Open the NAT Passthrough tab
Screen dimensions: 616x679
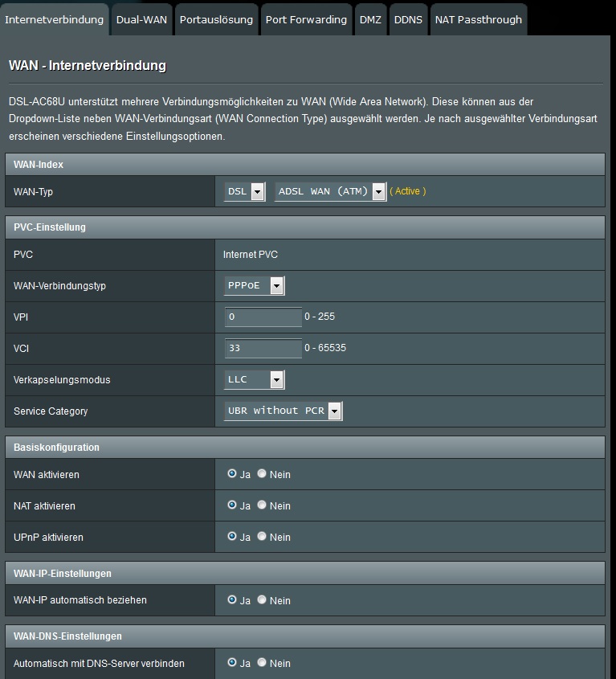coord(479,19)
